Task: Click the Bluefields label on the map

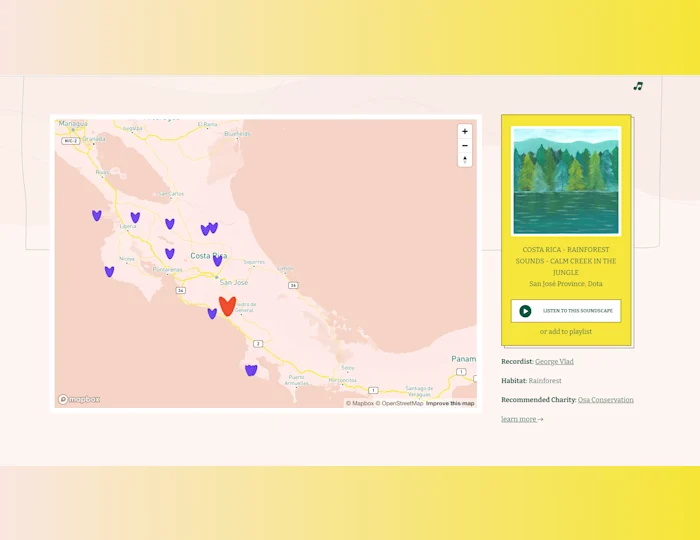Action: click(x=237, y=134)
